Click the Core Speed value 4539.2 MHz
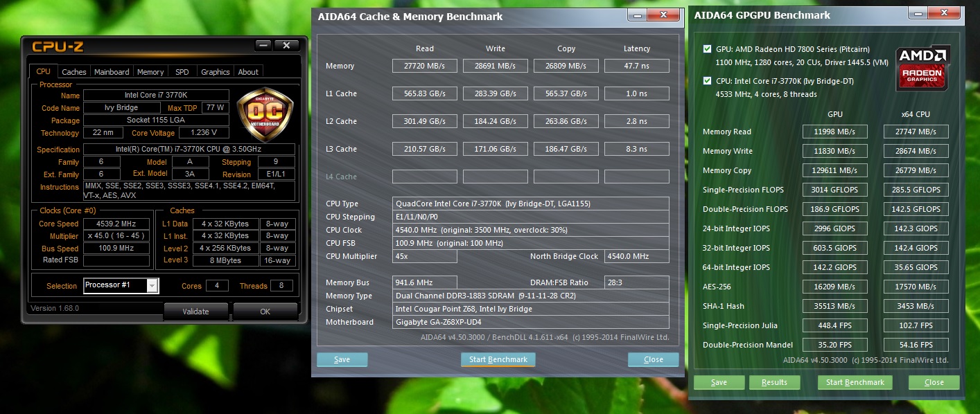This screenshot has width=980, height=414. pos(116,224)
